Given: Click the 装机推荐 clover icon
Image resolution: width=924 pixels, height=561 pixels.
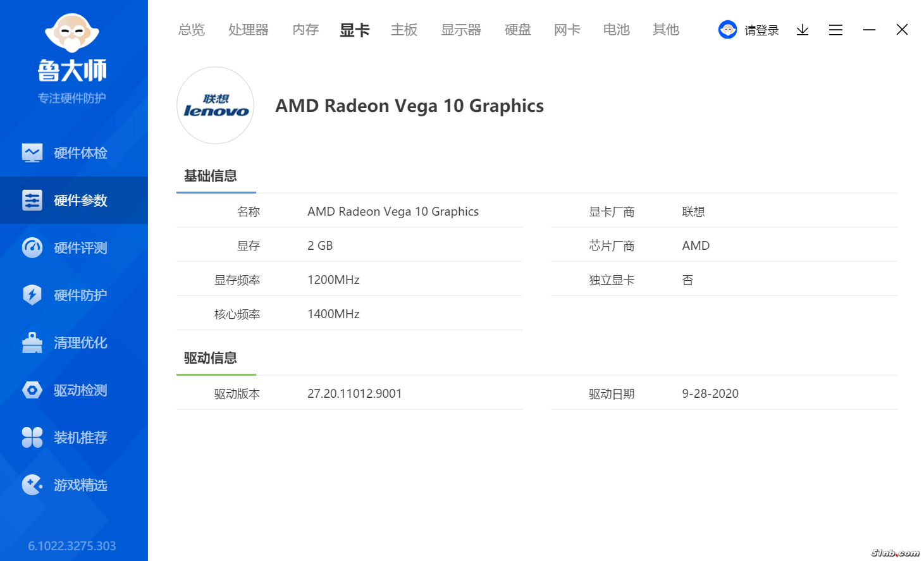Looking at the screenshot, I should [x=32, y=438].
